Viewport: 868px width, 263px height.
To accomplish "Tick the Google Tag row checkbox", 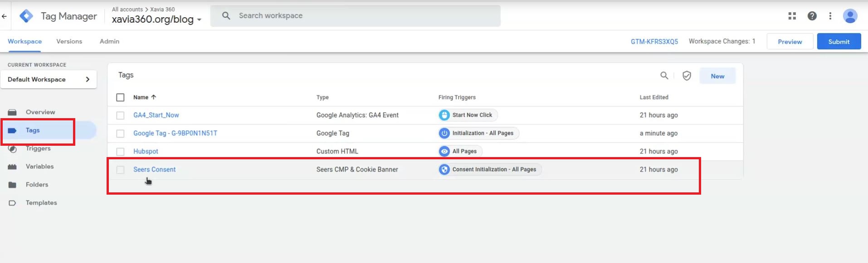I will coord(120,134).
